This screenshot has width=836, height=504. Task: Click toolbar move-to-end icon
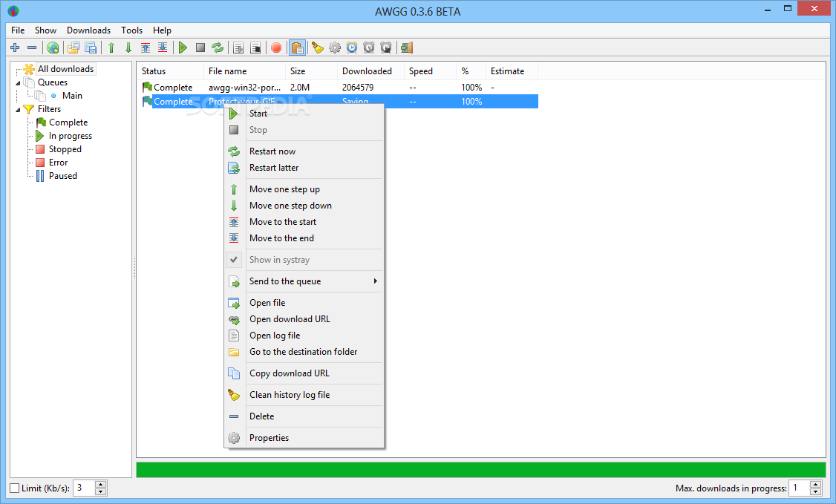click(163, 48)
